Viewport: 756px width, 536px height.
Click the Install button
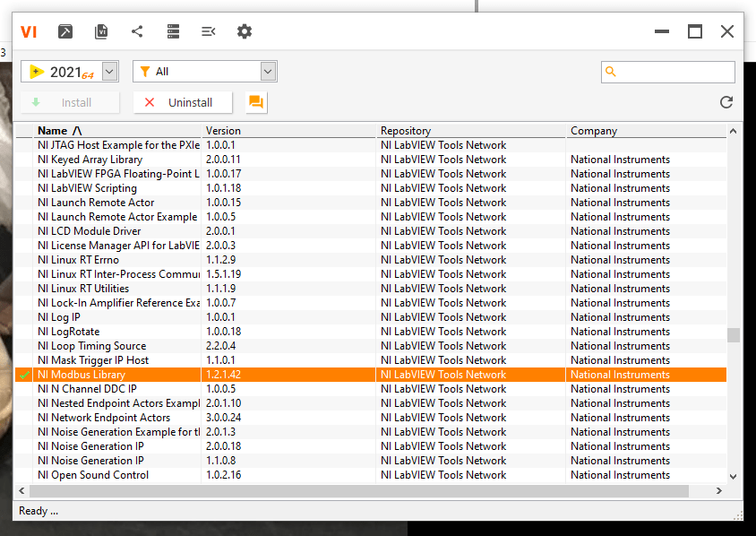pos(70,102)
